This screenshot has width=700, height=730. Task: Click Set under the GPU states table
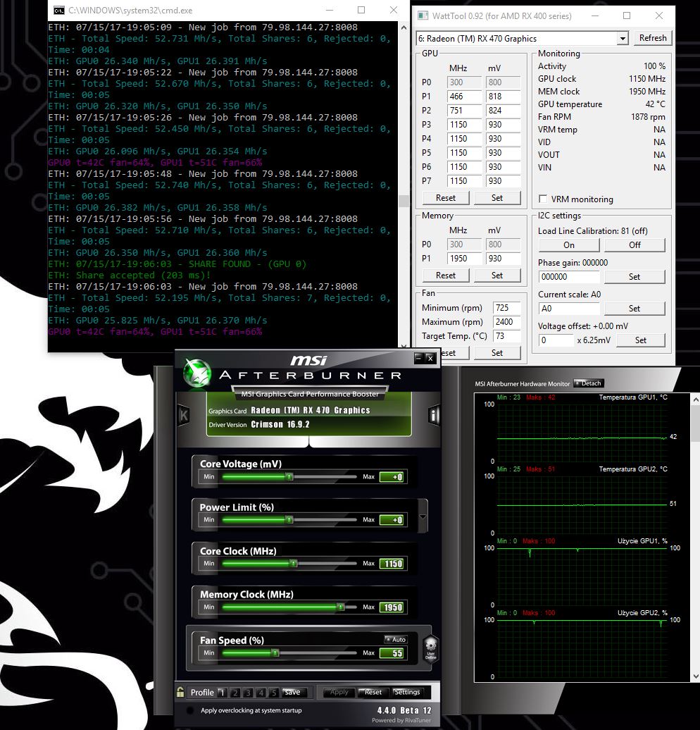click(497, 198)
